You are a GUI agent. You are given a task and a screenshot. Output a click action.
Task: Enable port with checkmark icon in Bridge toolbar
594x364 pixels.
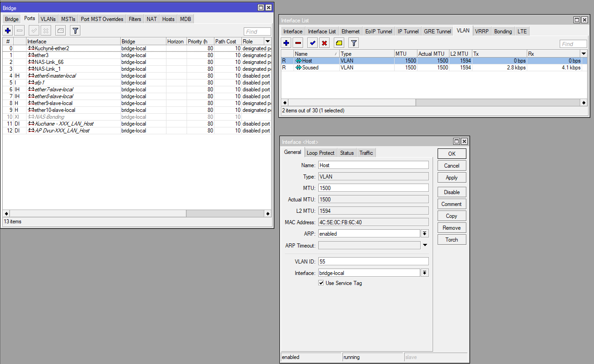click(x=34, y=31)
